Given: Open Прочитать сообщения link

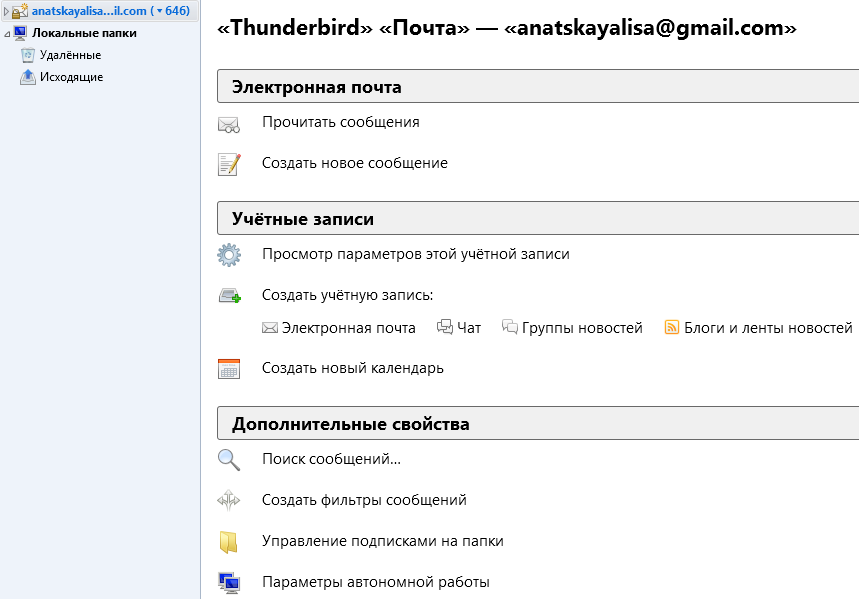Looking at the screenshot, I should tap(341, 122).
